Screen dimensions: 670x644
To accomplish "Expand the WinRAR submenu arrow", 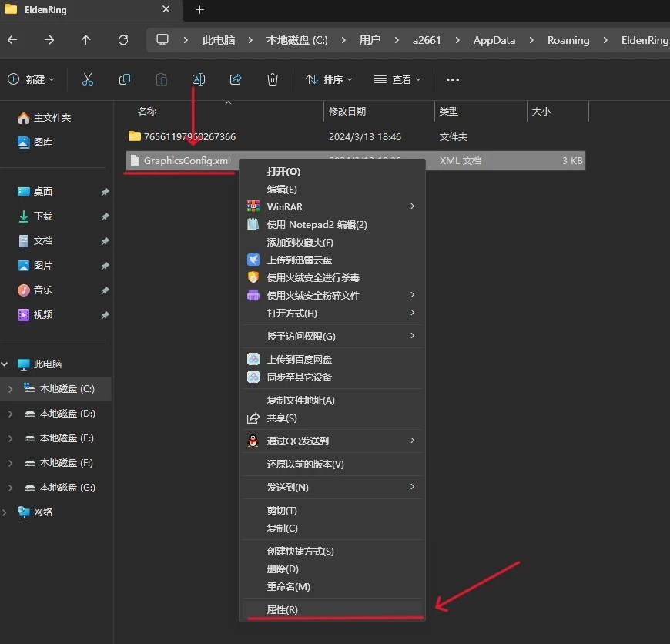I will coord(412,206).
